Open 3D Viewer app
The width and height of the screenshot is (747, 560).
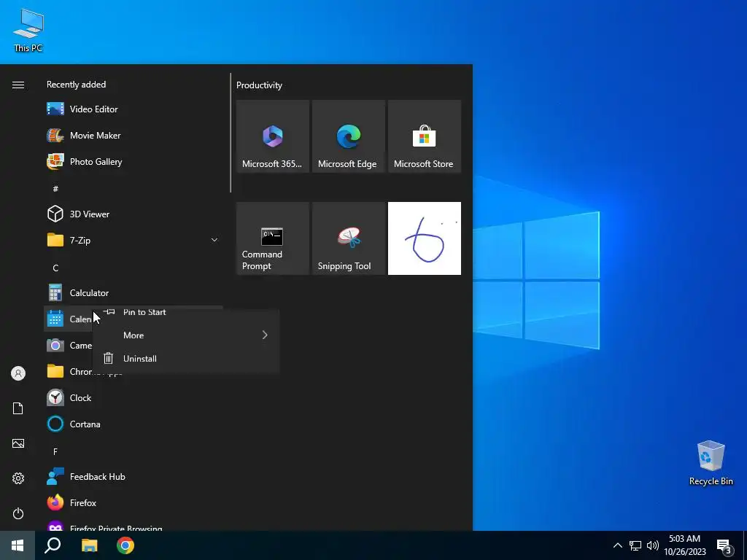pos(133,214)
